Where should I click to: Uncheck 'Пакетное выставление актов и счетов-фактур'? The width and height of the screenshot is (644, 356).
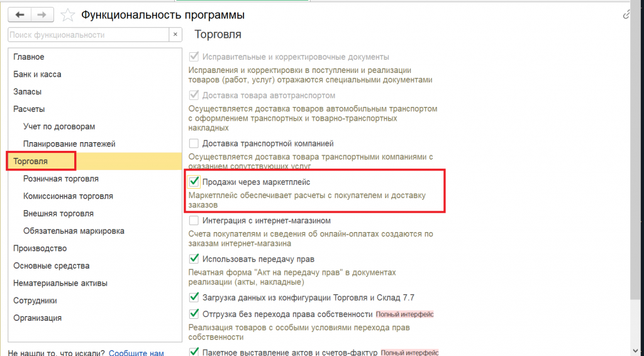194,352
